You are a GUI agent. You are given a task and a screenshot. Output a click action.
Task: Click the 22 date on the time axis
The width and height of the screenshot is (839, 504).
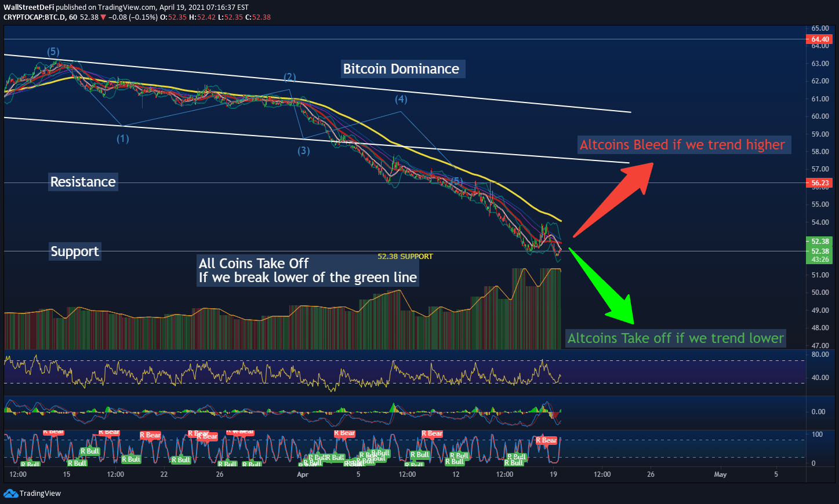point(164,474)
